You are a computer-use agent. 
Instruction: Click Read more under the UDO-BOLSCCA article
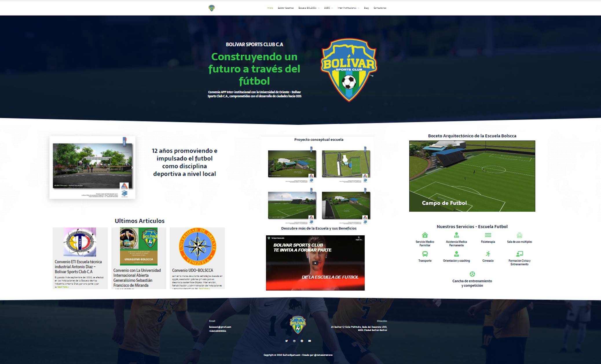pyautogui.click(x=204, y=288)
